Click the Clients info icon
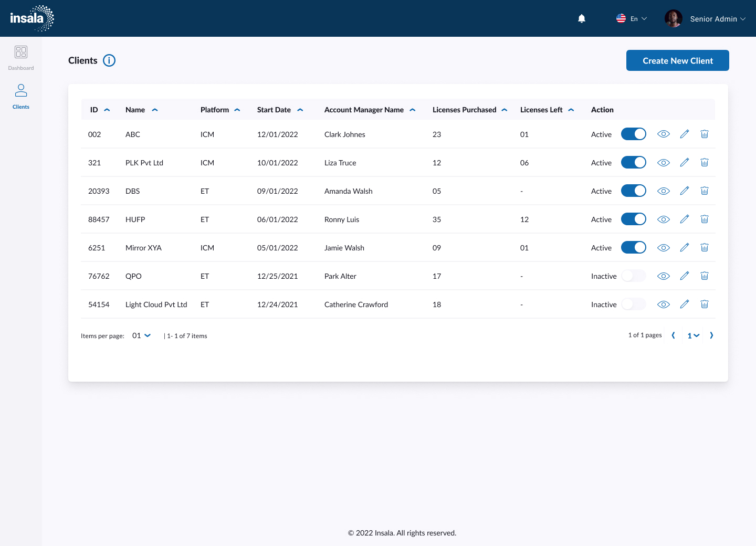The height and width of the screenshot is (546, 756). click(109, 60)
